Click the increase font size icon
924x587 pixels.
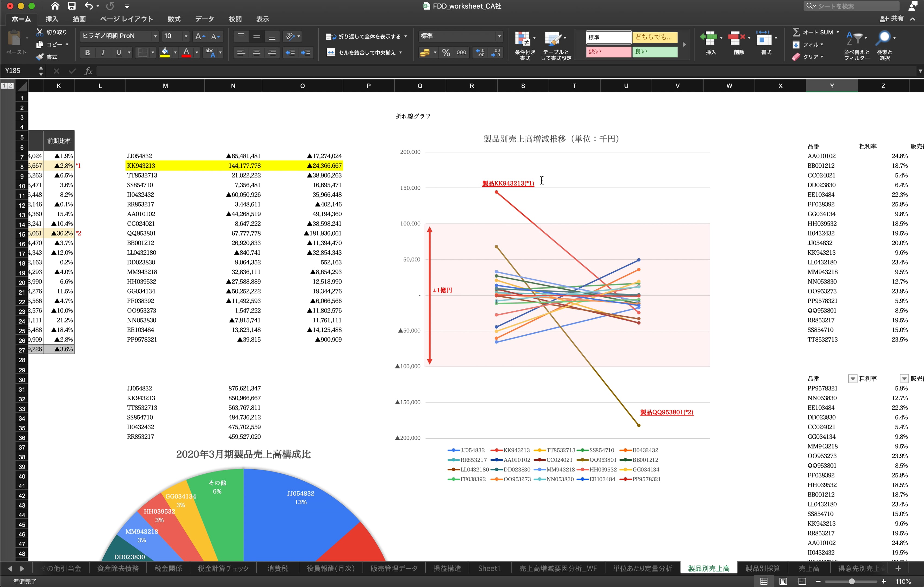[x=200, y=36]
